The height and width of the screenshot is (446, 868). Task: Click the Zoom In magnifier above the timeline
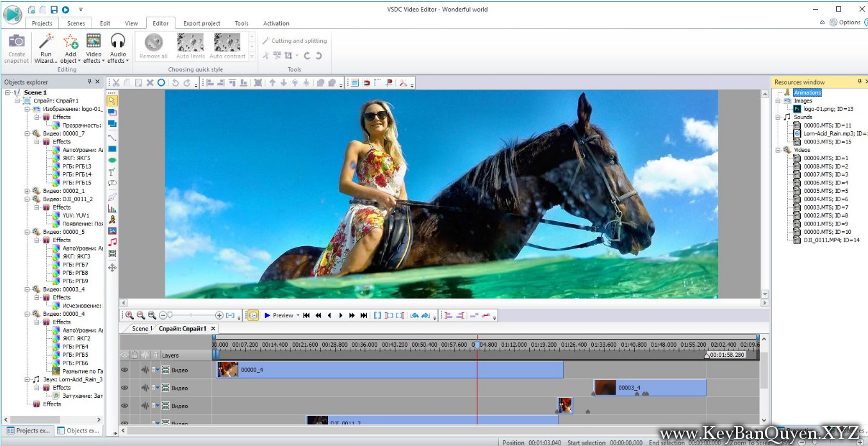(128, 315)
